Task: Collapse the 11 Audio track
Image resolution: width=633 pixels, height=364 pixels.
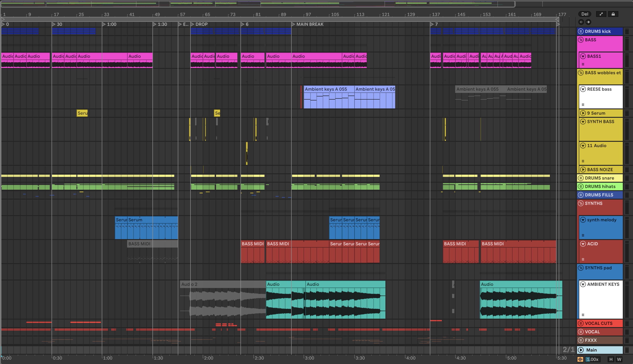Action: 583,146
